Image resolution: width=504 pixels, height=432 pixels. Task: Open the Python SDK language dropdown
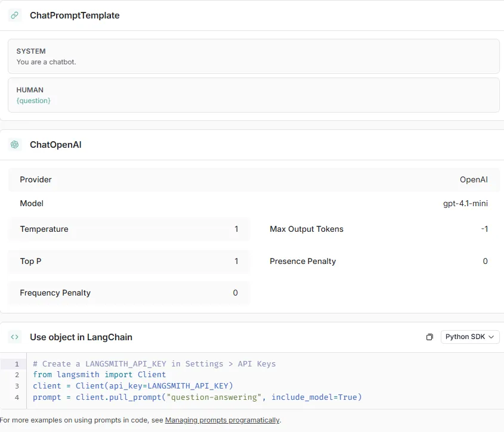click(x=470, y=337)
